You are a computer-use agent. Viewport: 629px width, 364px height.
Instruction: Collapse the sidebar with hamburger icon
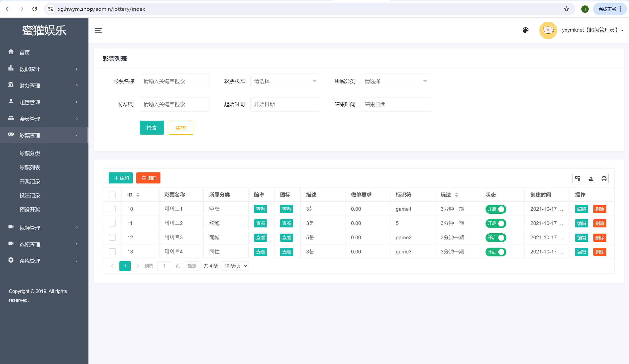pos(99,30)
